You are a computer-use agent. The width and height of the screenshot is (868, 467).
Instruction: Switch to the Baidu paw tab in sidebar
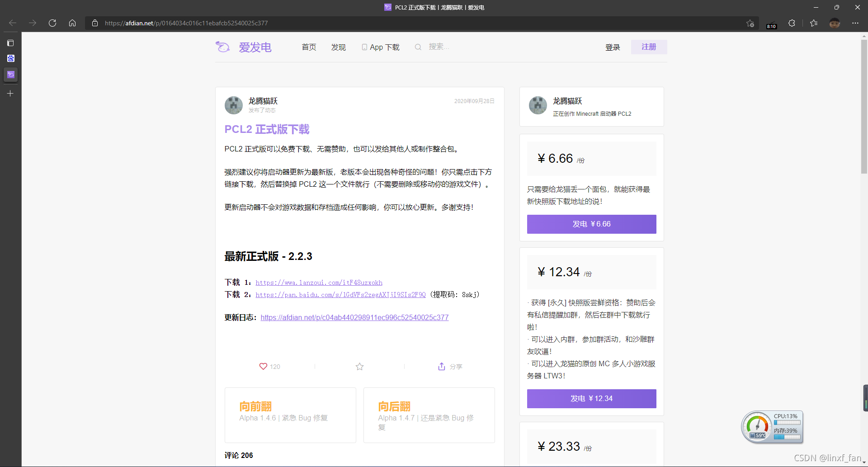10,58
